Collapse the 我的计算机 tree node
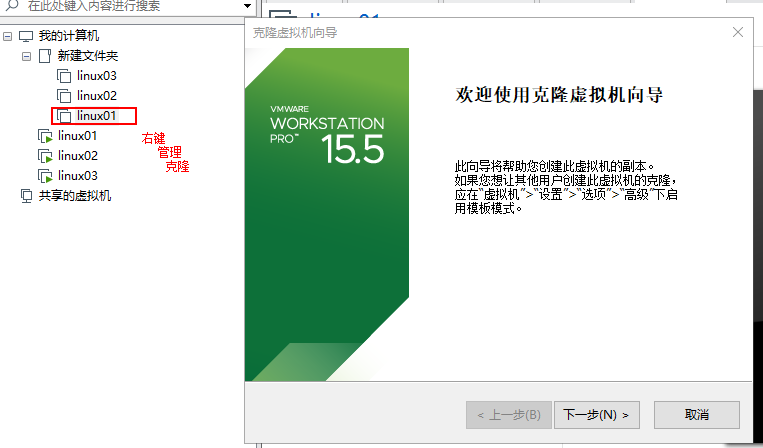Viewport: 763px width, 448px height. pyautogui.click(x=7, y=36)
